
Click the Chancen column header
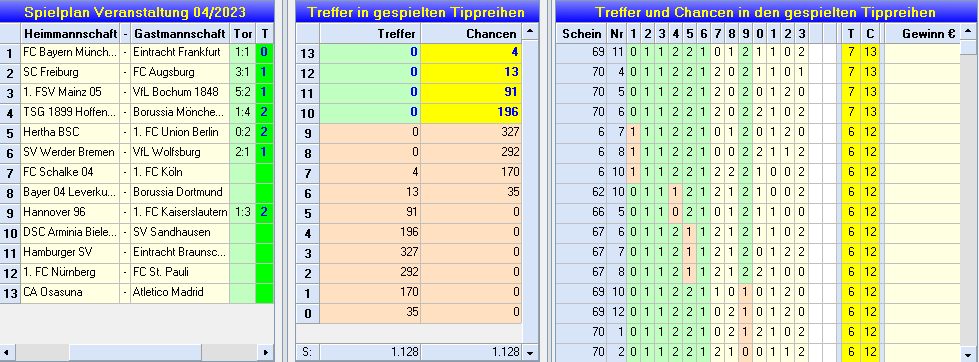tap(471, 34)
